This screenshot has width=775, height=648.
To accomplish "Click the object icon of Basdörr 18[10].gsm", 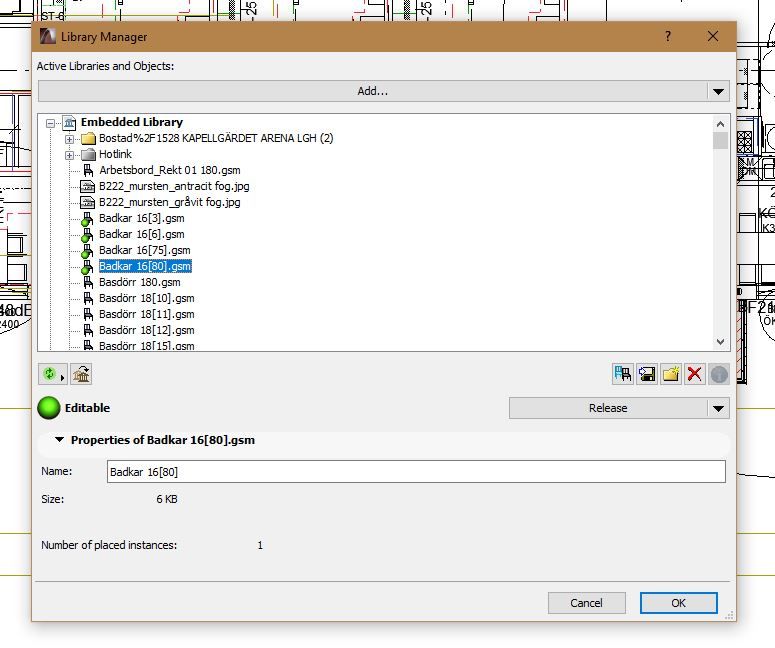I will (88, 299).
